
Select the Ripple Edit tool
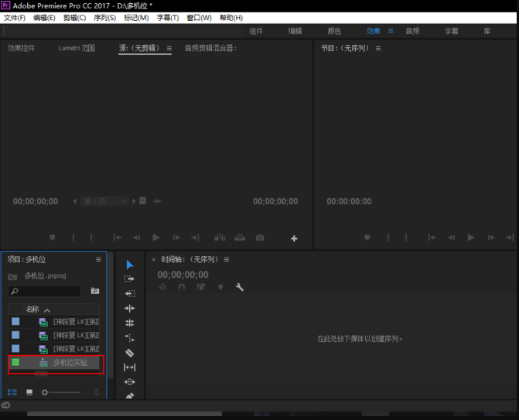click(x=129, y=308)
